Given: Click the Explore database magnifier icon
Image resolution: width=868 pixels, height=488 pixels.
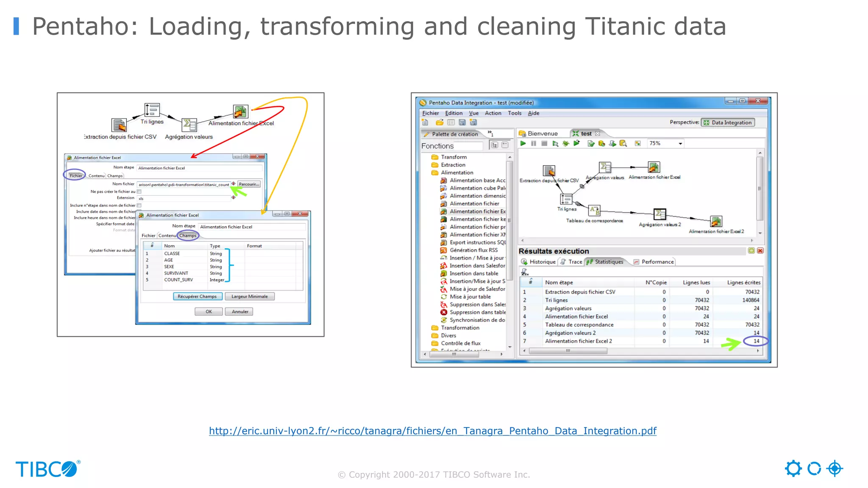Looking at the screenshot, I should (623, 144).
